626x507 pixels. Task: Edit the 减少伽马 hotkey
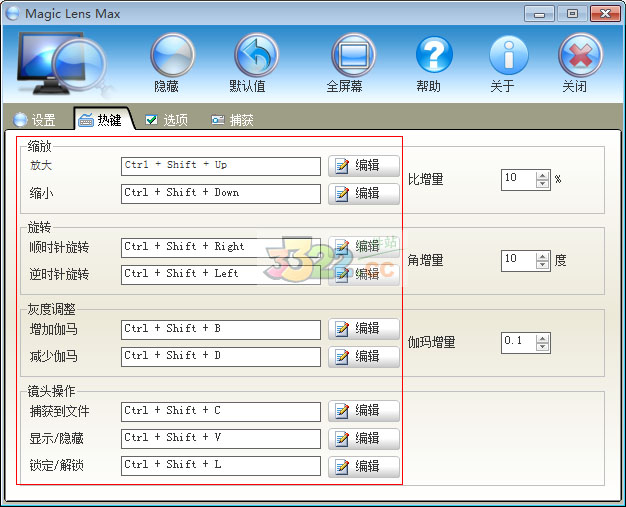click(364, 356)
